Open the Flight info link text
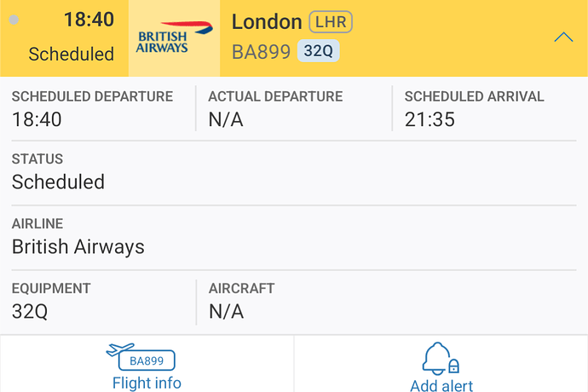Image resolution: width=588 pixels, height=392 pixels. pyautogui.click(x=147, y=383)
